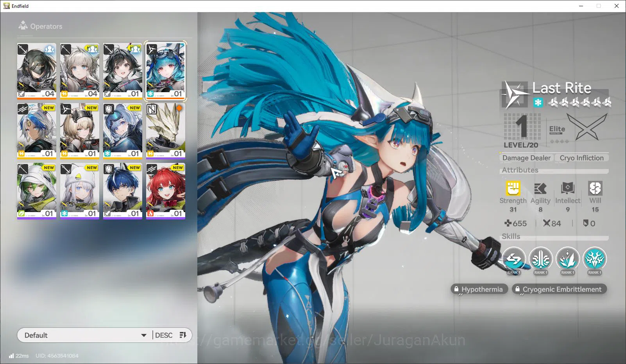
Task: Select the green-haired hooded operator card
Action: [x=37, y=191]
